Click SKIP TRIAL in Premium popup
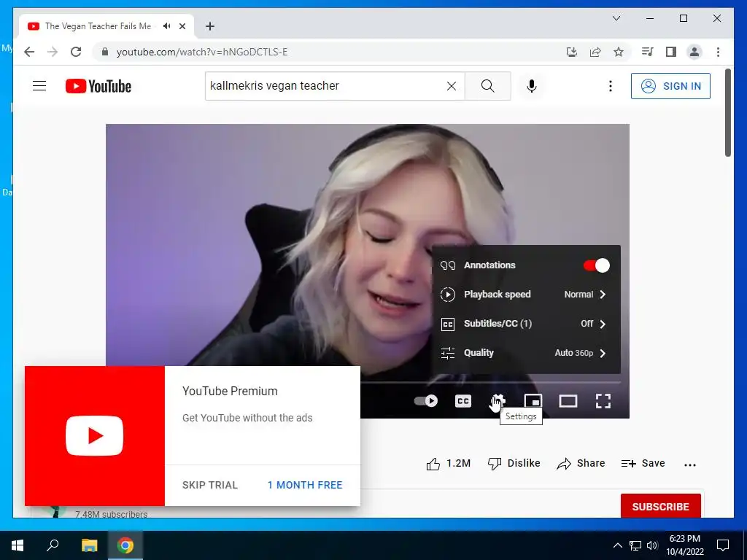 point(209,485)
